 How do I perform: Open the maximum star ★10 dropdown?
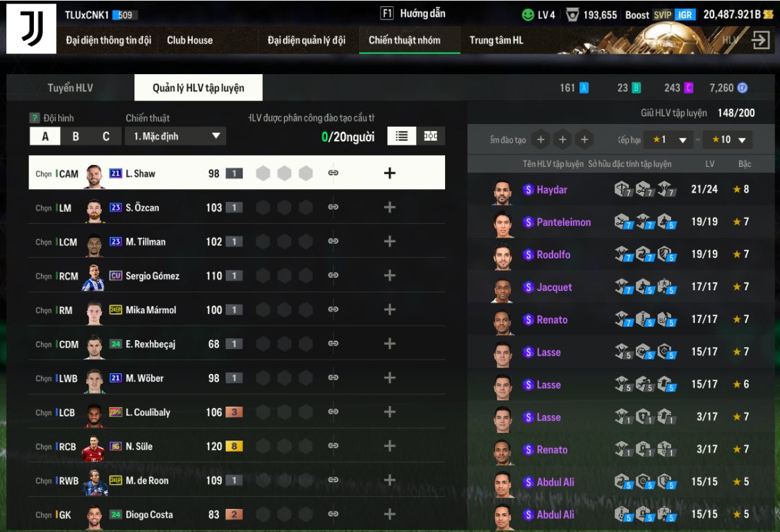(727, 140)
